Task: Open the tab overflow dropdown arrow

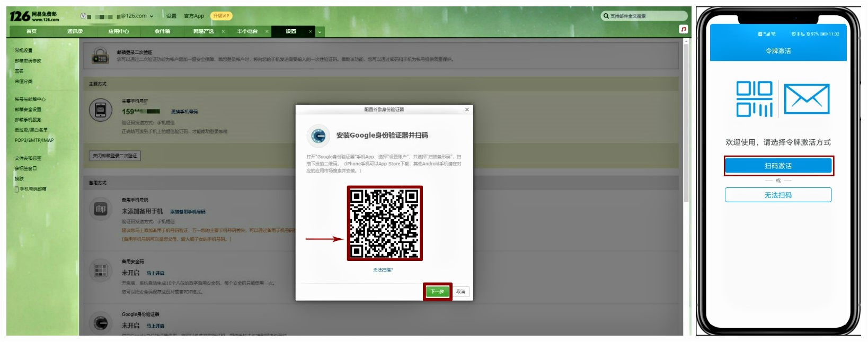Action: (320, 32)
